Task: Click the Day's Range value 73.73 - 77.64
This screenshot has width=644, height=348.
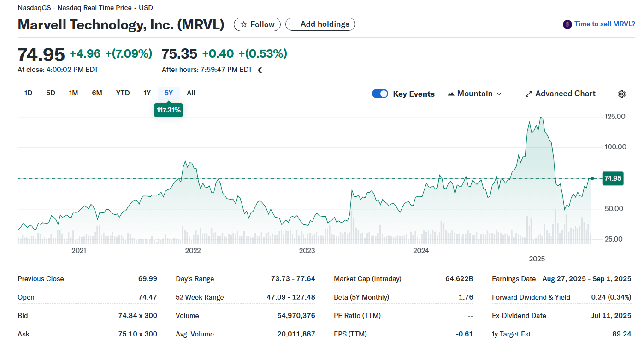Action: [x=293, y=279]
